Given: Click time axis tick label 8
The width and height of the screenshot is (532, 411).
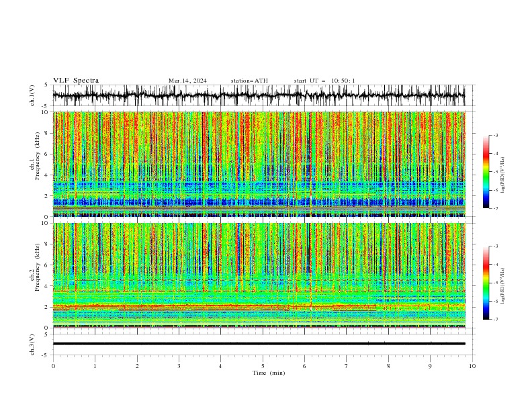Looking at the screenshot, I should tap(388, 366).
